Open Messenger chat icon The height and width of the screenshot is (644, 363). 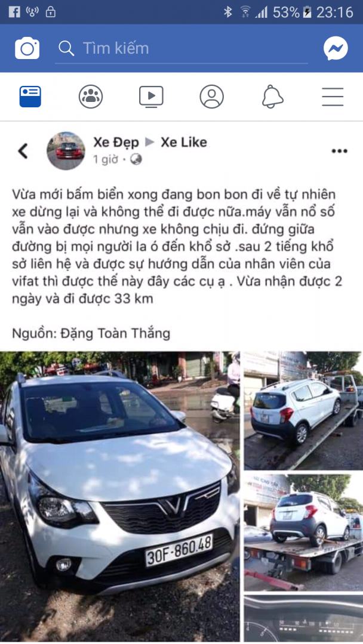(x=336, y=48)
